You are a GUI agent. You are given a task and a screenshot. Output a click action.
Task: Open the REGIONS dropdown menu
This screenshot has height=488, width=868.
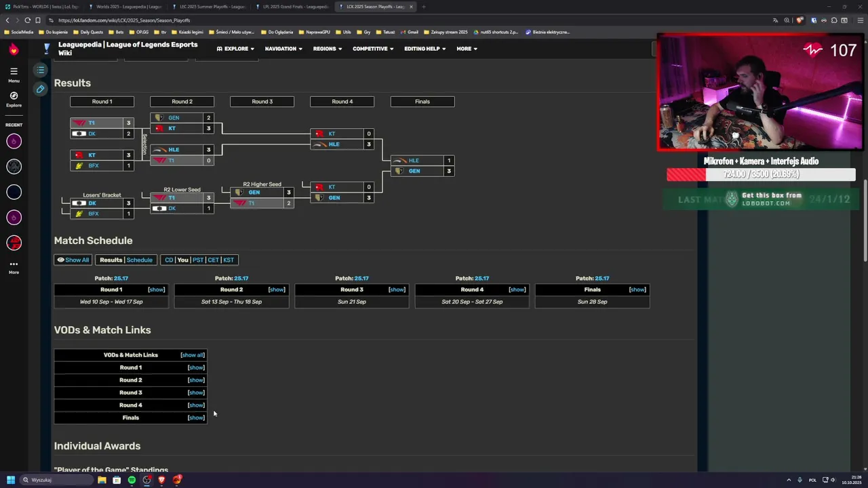tap(327, 49)
